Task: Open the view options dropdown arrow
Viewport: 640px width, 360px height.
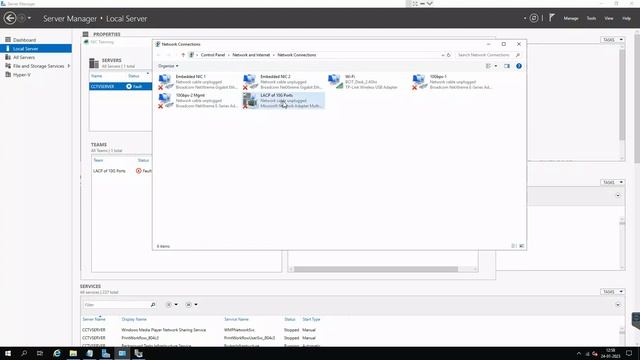Action: [496, 66]
